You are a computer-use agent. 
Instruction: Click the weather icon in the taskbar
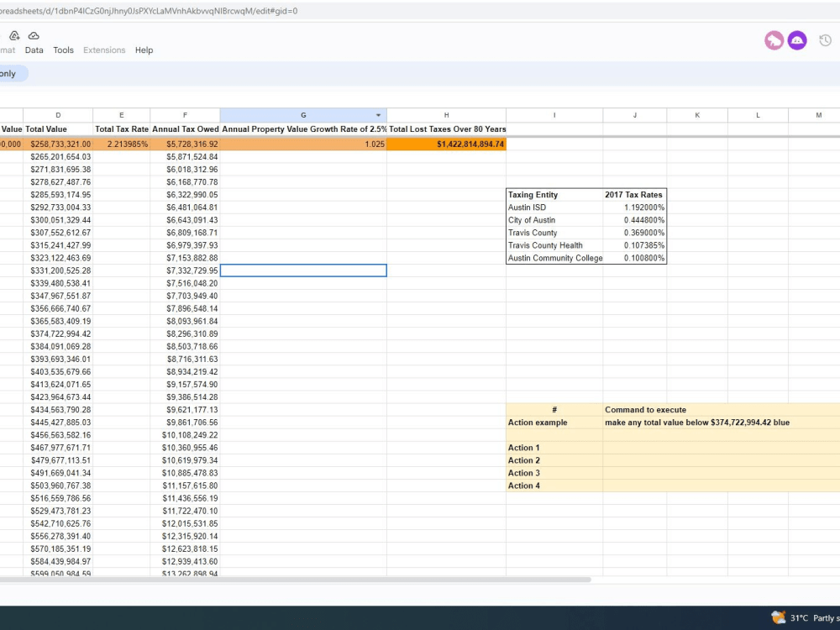(x=777, y=617)
